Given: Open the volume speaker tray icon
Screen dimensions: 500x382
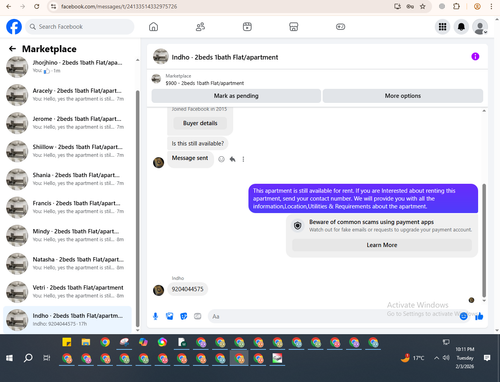Looking at the screenshot, I should [446, 358].
